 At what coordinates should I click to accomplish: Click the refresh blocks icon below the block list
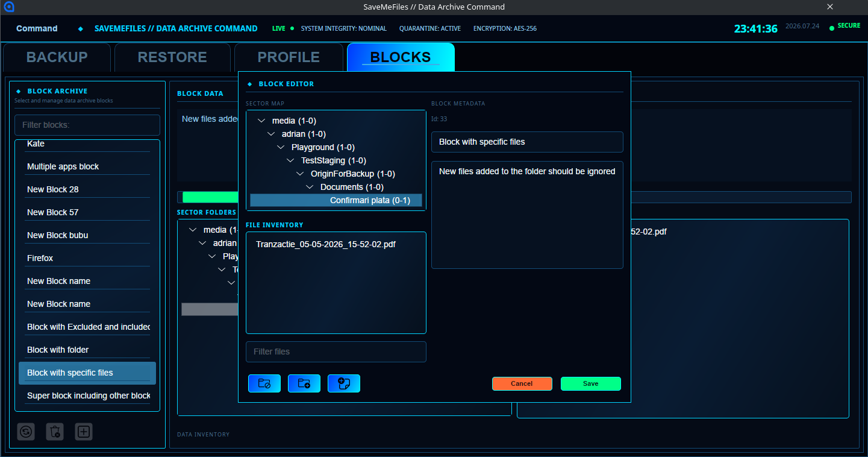pyautogui.click(x=26, y=432)
